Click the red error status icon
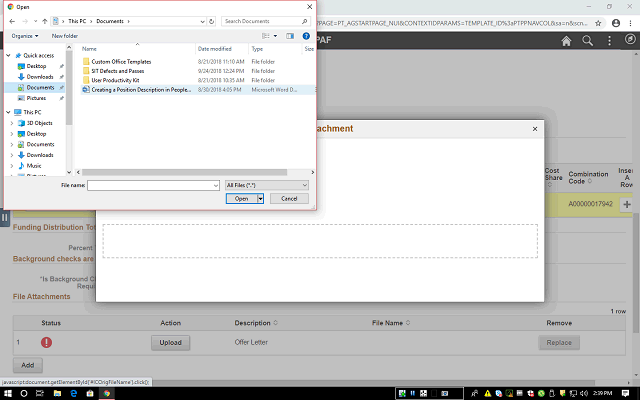This screenshot has width=640, height=400. pos(47,342)
